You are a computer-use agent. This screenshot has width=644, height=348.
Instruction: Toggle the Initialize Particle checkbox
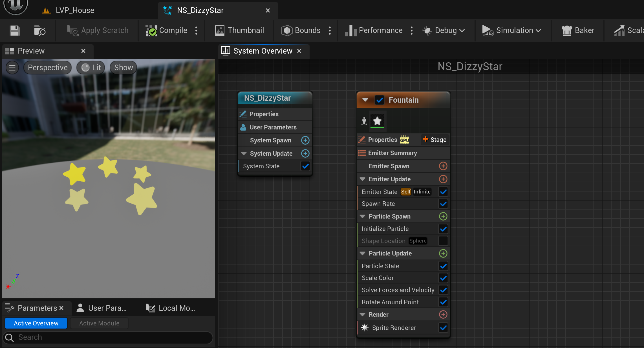(443, 229)
